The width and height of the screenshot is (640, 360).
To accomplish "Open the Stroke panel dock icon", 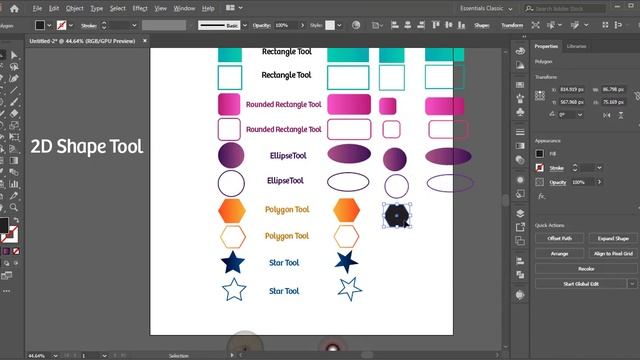I will (x=520, y=132).
